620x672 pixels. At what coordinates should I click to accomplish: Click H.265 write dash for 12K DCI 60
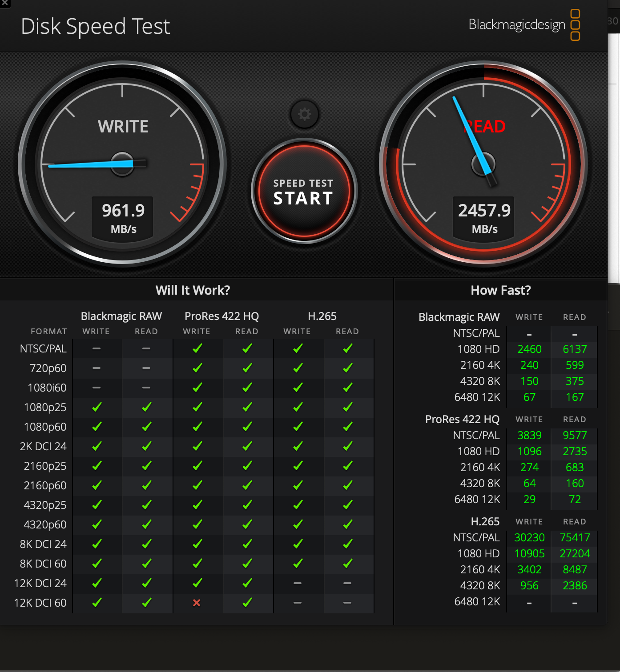298,603
